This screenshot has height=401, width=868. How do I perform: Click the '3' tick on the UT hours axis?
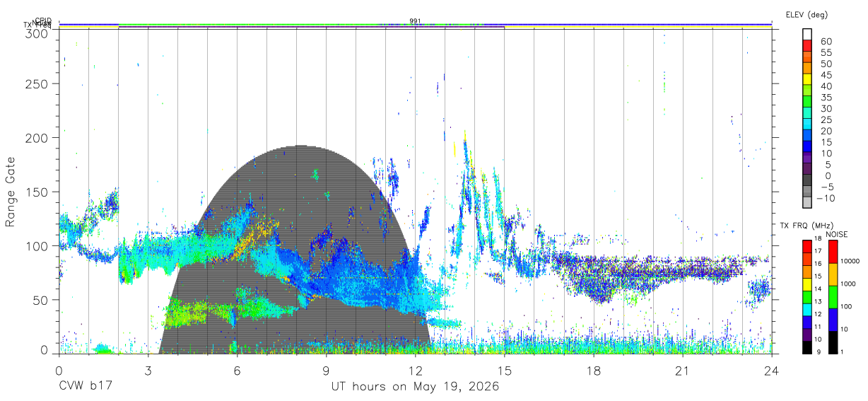tap(148, 371)
